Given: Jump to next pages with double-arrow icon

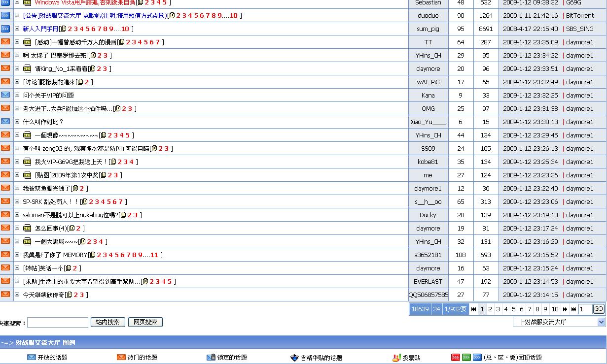Looking at the screenshot, I should 565,309.
